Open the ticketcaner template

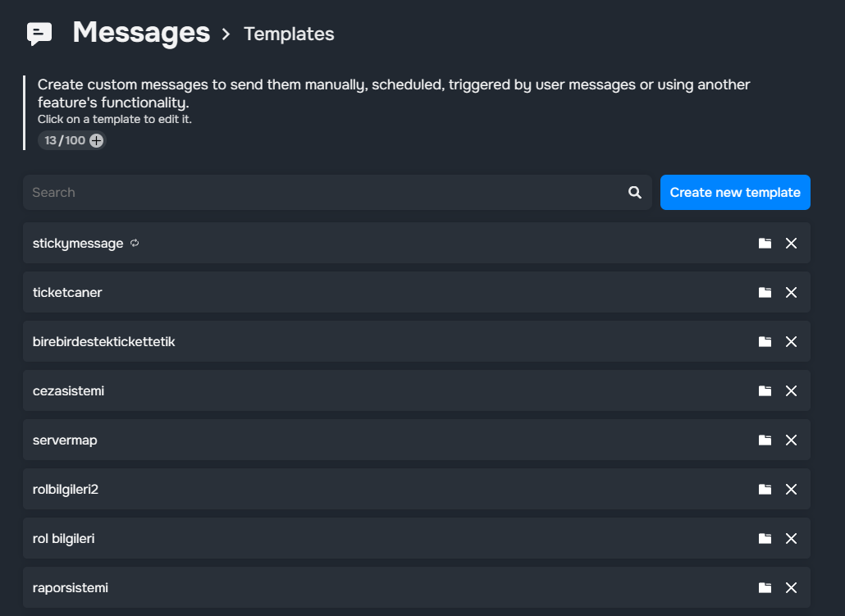(x=67, y=293)
